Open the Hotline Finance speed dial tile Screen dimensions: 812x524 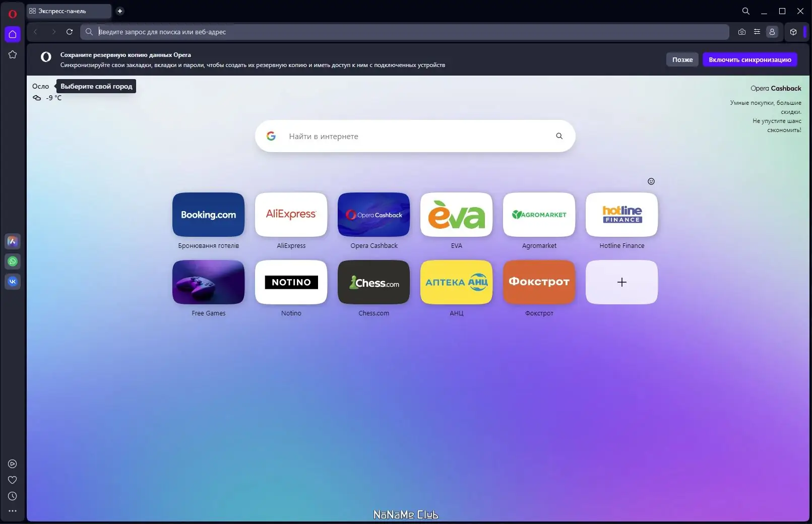click(x=622, y=215)
